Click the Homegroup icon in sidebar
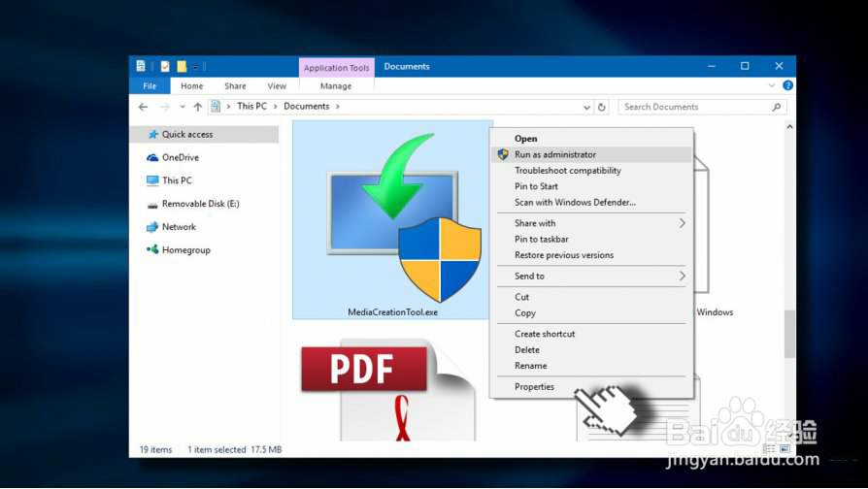Image resolution: width=868 pixels, height=489 pixels. click(152, 249)
